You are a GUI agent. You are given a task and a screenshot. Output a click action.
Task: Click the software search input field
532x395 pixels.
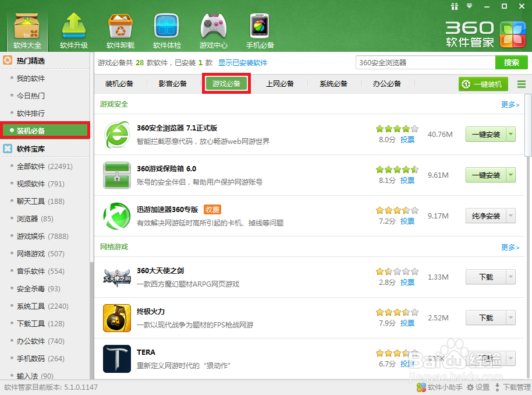point(425,62)
